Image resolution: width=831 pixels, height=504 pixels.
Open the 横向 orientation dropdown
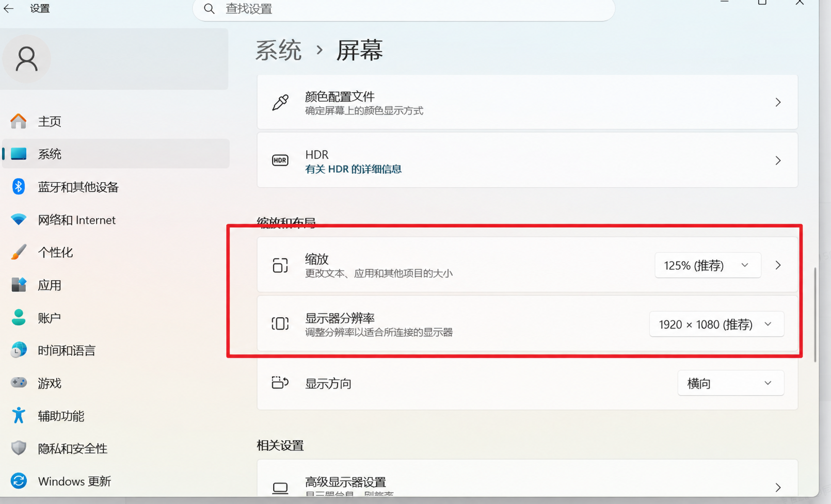click(x=731, y=383)
